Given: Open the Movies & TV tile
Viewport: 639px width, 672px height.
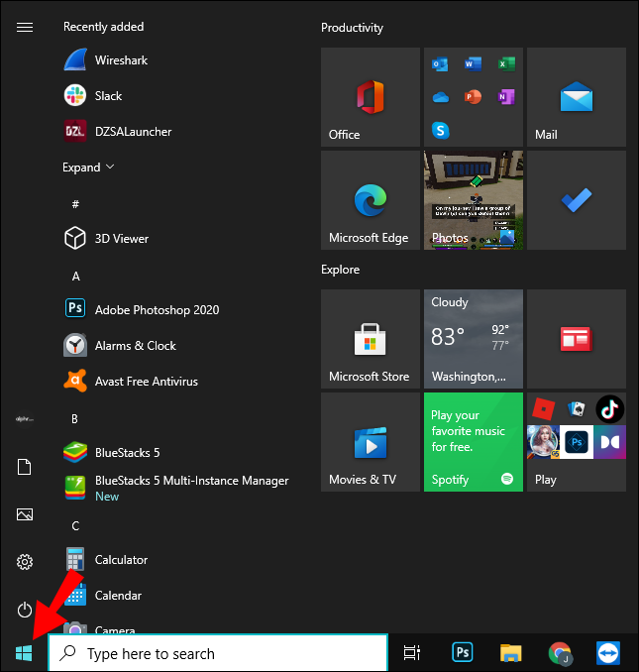Looking at the screenshot, I should pos(371,442).
